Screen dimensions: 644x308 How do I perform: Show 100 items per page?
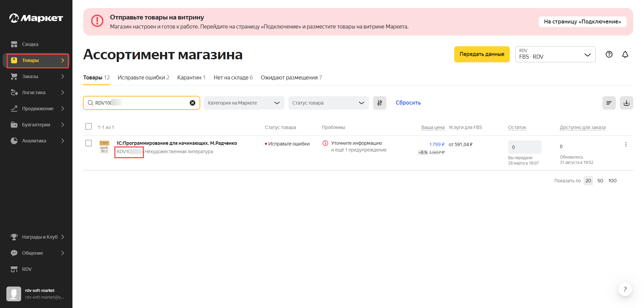coord(612,181)
